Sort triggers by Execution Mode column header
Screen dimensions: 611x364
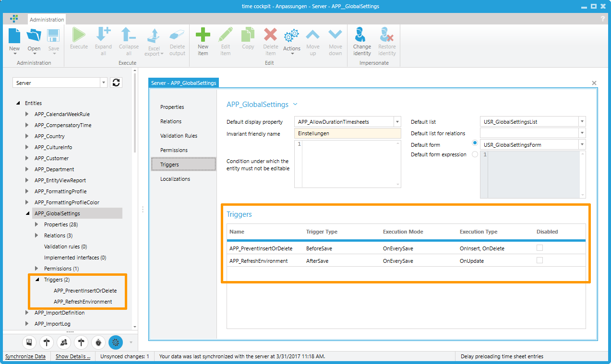pos(403,232)
